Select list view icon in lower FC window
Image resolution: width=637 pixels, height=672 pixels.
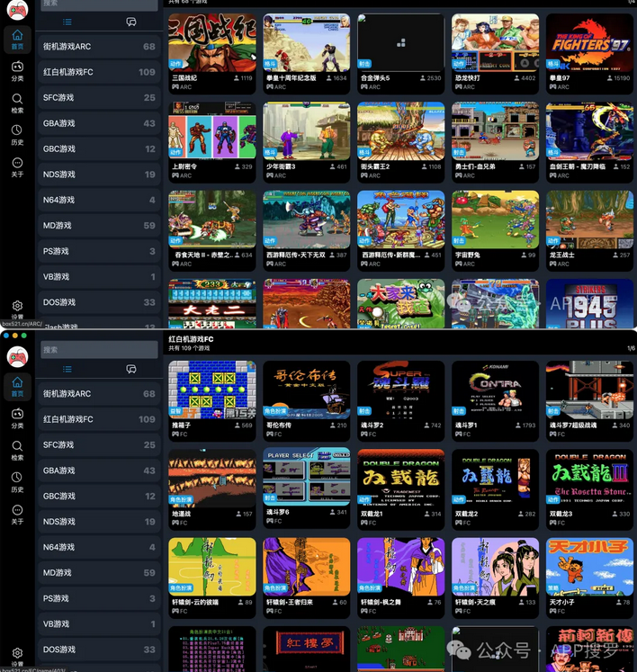tap(67, 369)
